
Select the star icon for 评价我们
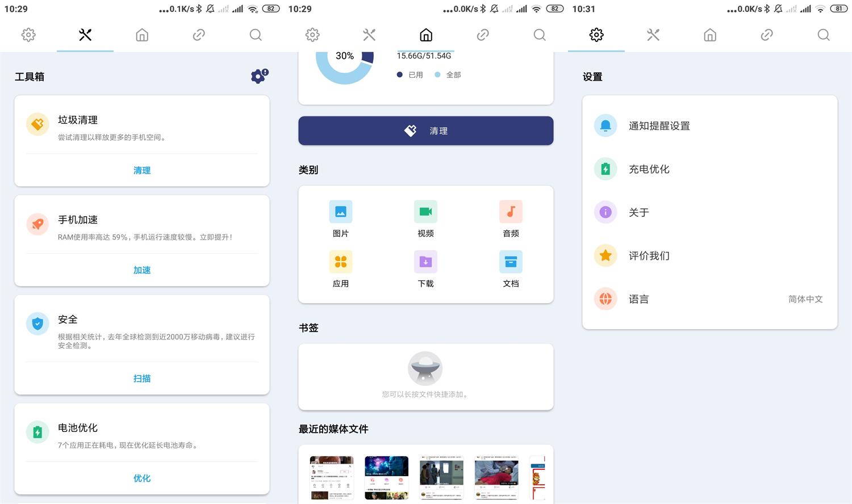click(x=605, y=255)
